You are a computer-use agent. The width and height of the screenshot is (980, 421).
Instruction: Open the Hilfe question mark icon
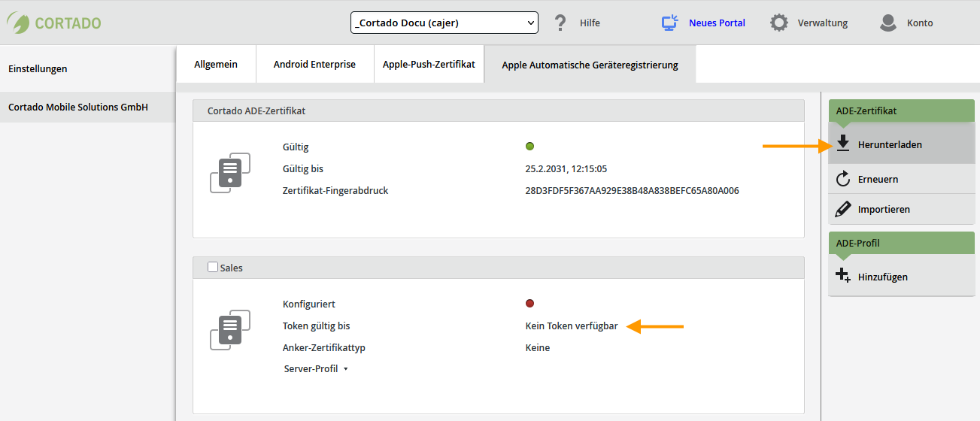(x=560, y=23)
